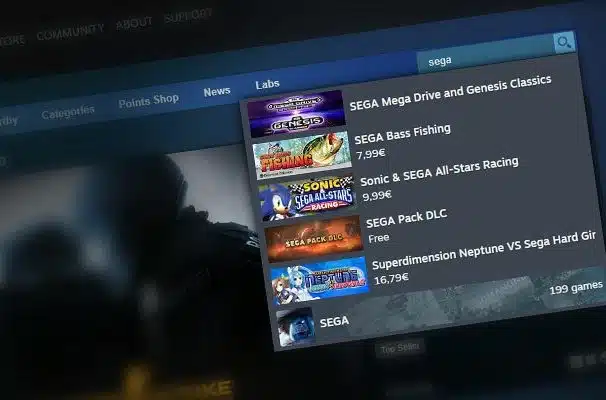Open Superdimension Neptune VS Sega Hard Girls result
The image size is (606, 400).
(x=435, y=271)
